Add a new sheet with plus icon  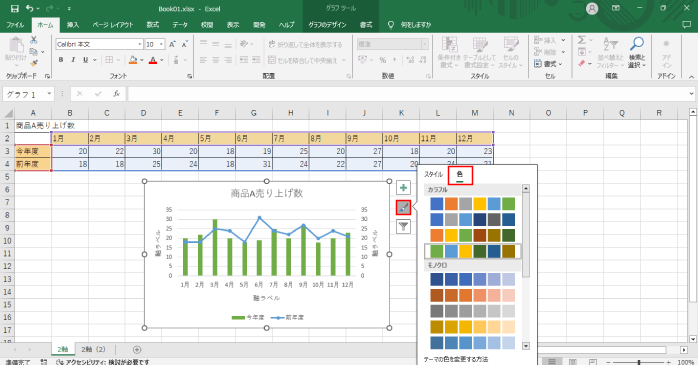pos(137,350)
